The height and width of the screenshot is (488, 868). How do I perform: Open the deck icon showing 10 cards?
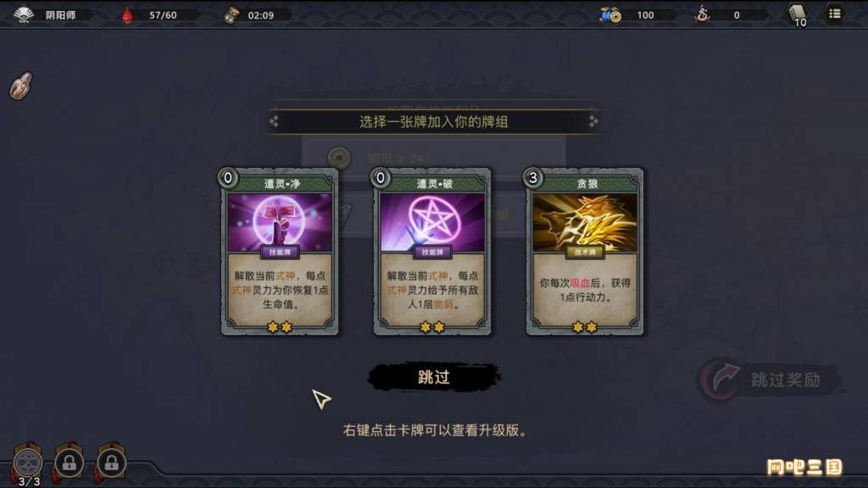(x=798, y=14)
